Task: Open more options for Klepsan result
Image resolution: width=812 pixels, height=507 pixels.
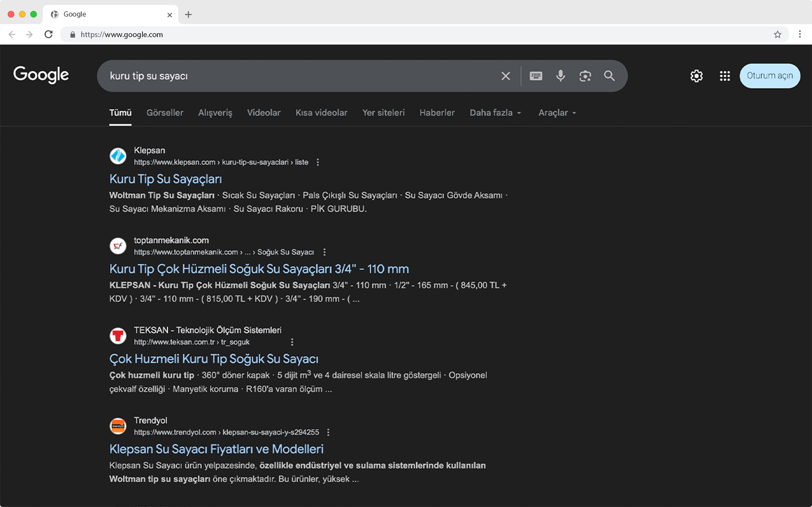Action: [x=318, y=162]
